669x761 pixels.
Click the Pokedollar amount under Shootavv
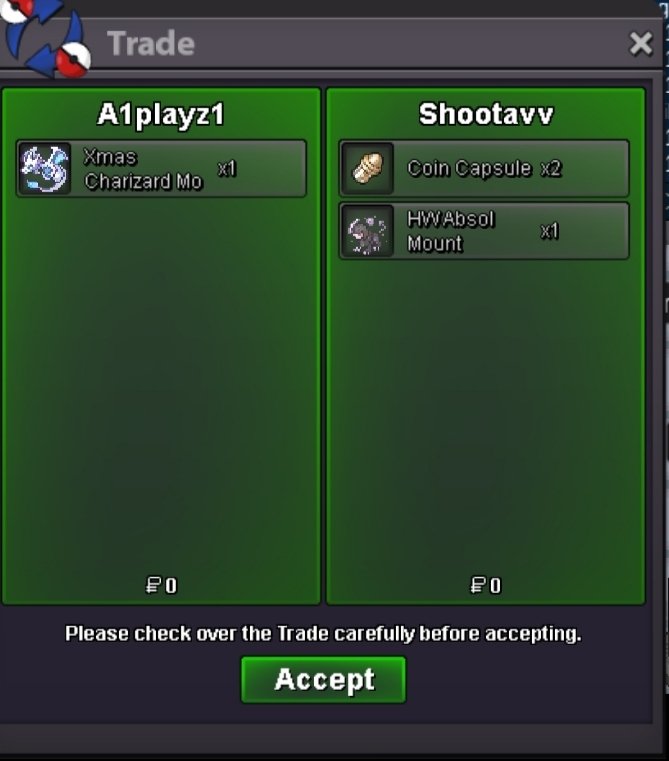point(486,585)
